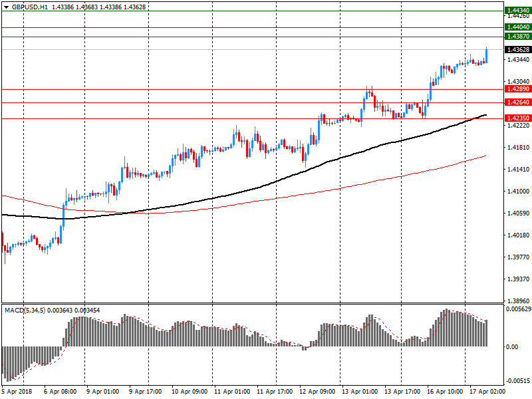Click the time label 16 Apr 10:00
The width and height of the screenshot is (532, 399).
pos(445,392)
